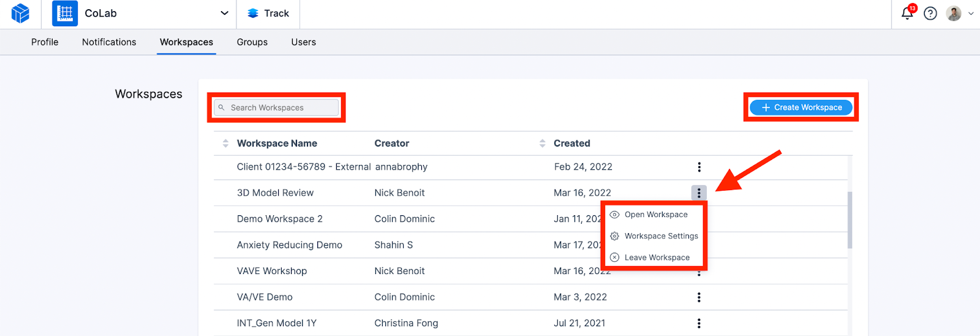Click the CoLab app grid icon
The width and height of the screenshot is (980, 336).
(65, 13)
